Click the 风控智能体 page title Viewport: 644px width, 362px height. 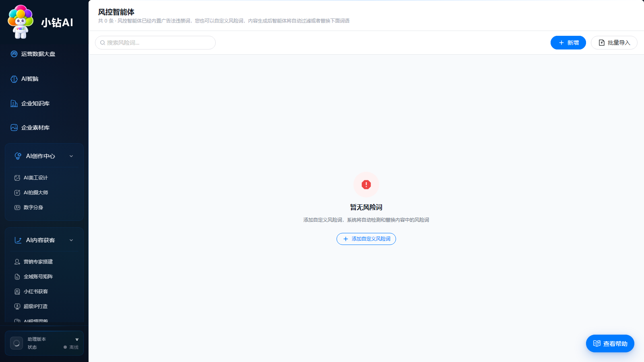coord(116,12)
